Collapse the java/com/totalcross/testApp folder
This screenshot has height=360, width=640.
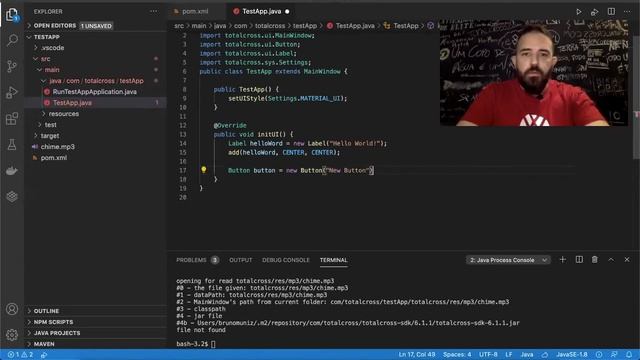[96, 81]
